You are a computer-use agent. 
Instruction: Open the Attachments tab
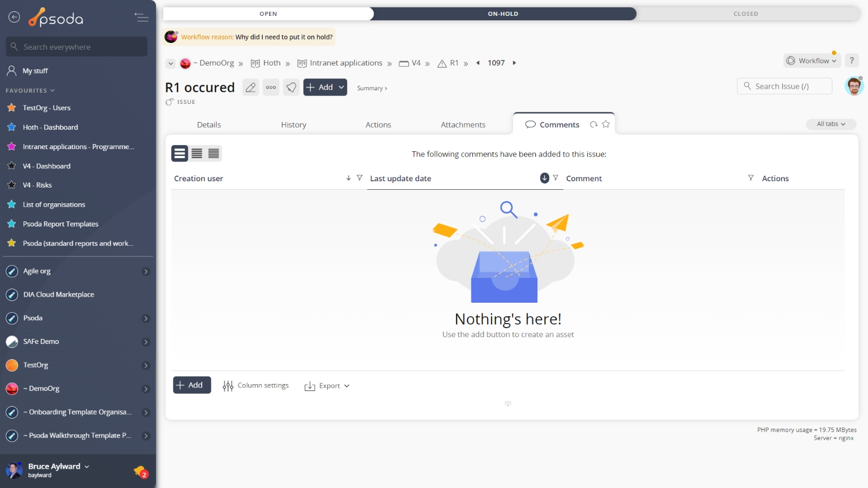pos(463,125)
